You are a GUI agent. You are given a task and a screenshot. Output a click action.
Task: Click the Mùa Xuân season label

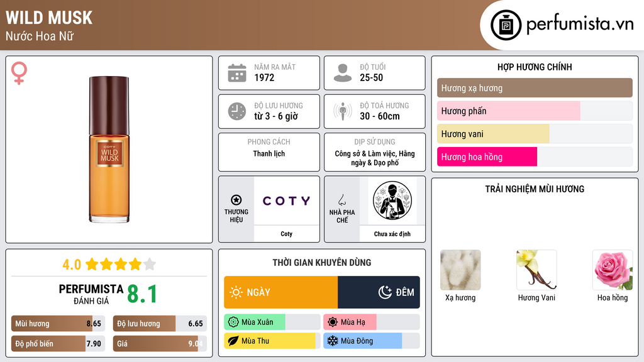[257, 322]
